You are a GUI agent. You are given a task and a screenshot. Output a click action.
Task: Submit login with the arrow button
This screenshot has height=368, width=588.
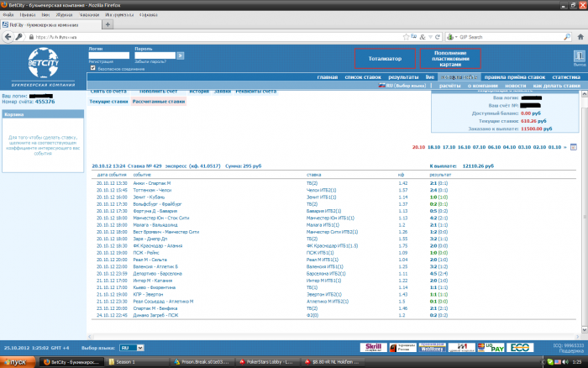click(181, 55)
